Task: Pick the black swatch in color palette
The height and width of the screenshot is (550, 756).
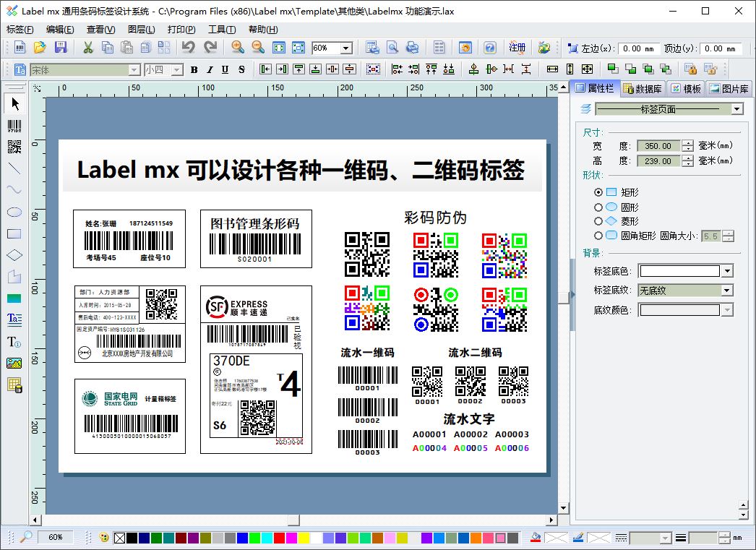Action: [132, 538]
